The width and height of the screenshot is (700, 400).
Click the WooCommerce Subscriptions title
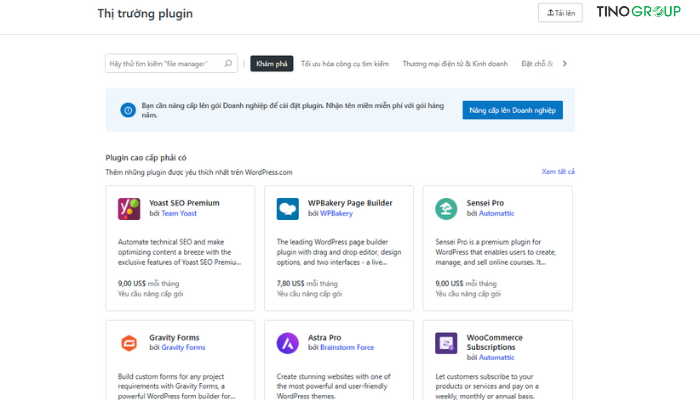coord(495,342)
